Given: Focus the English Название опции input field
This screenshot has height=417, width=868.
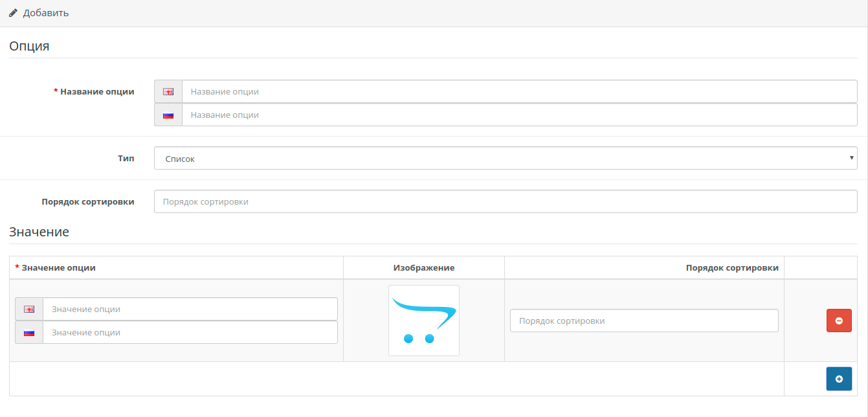Looking at the screenshot, I should (519, 92).
